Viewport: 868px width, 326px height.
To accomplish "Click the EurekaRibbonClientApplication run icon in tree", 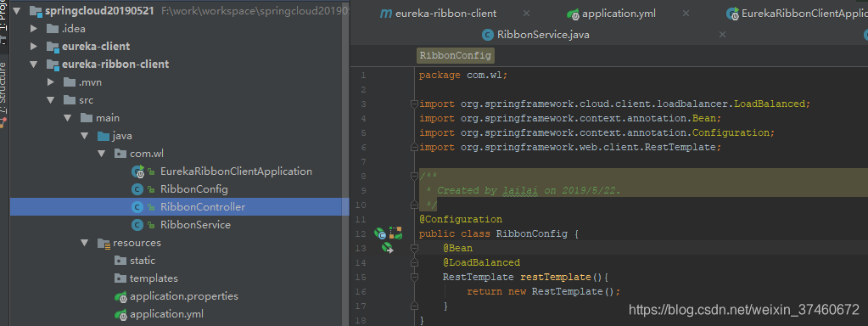I will (x=137, y=171).
